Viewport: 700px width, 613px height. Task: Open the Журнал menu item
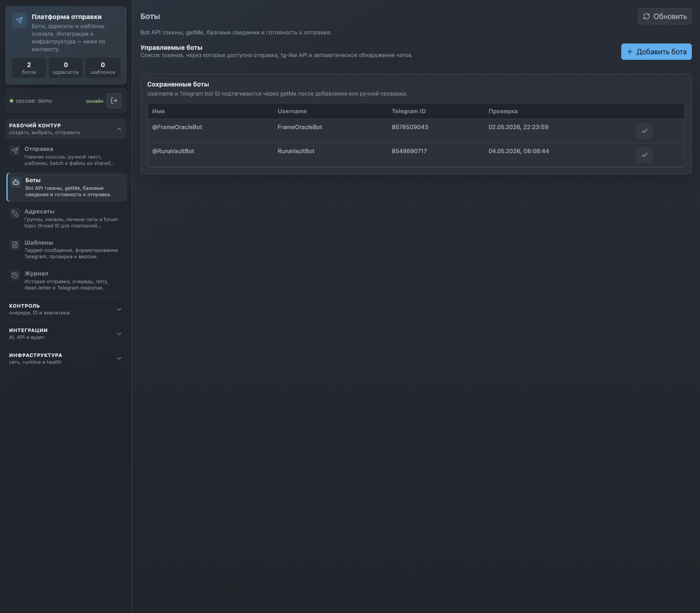67,280
